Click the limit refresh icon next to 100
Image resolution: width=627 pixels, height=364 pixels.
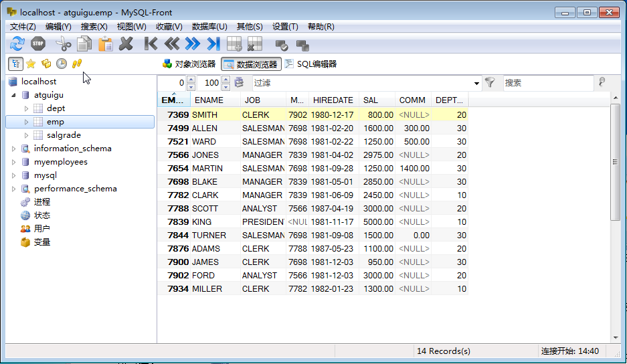tap(239, 82)
